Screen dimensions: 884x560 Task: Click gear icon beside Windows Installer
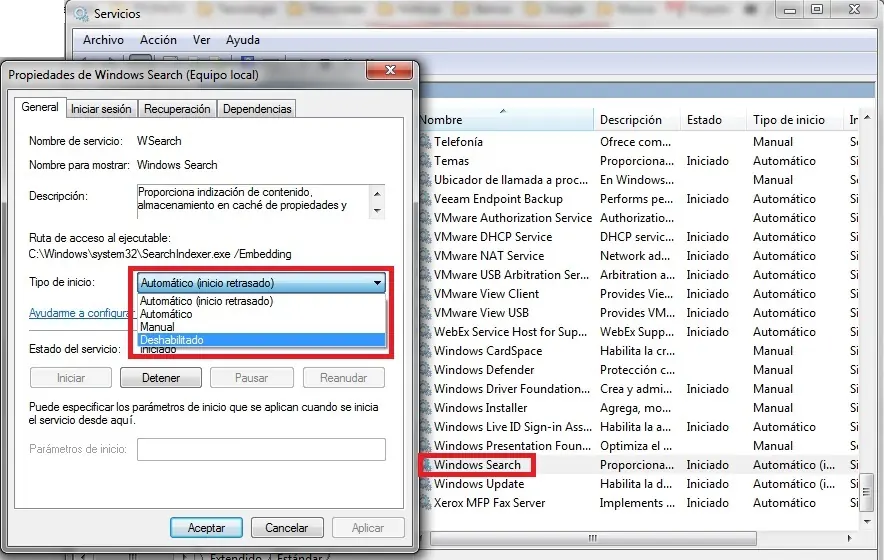[426, 408]
